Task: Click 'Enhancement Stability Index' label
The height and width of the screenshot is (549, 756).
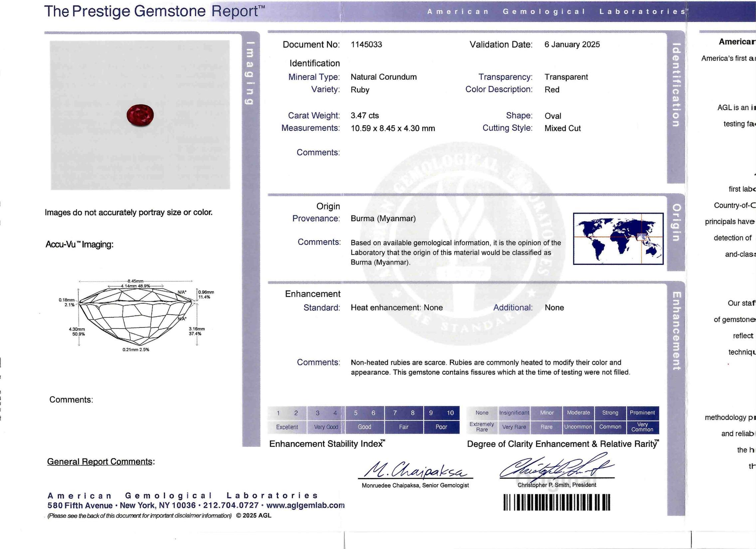Action: [327, 444]
